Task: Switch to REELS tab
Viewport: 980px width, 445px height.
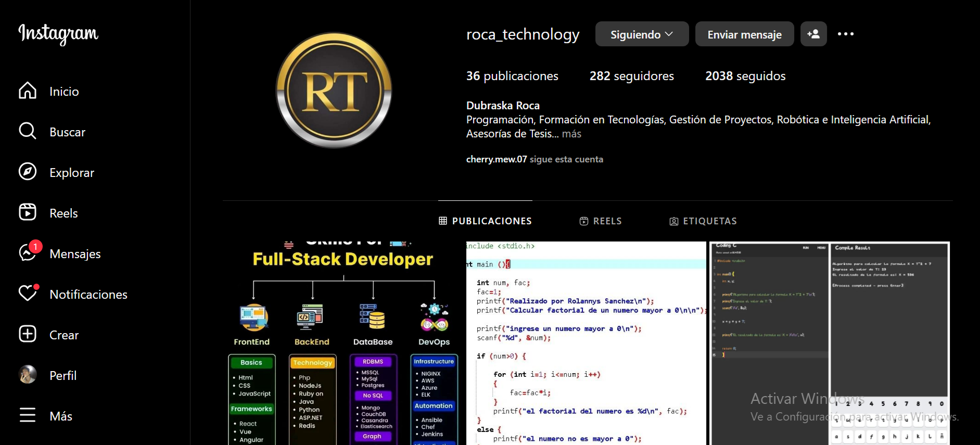Action: (x=601, y=221)
